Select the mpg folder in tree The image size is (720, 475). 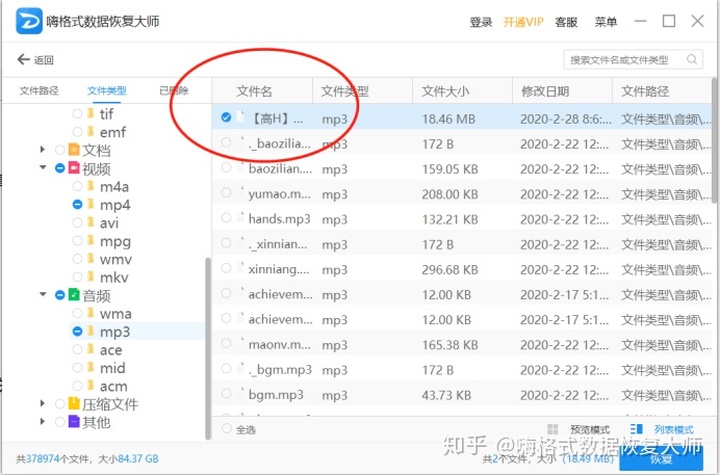point(115,241)
